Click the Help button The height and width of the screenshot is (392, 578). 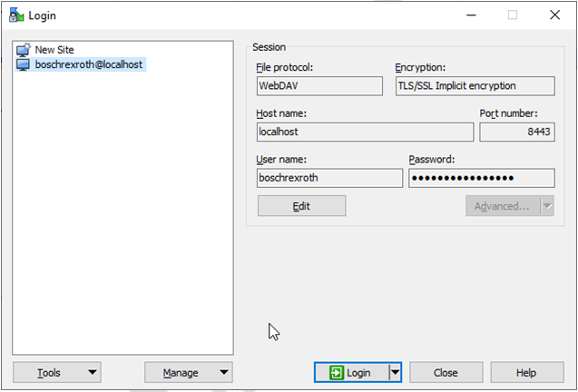point(527,372)
